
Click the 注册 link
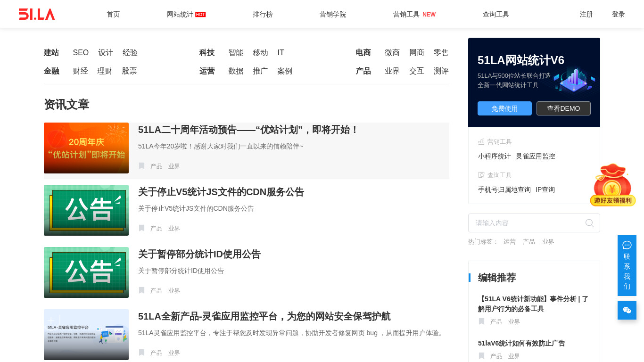coord(586,14)
